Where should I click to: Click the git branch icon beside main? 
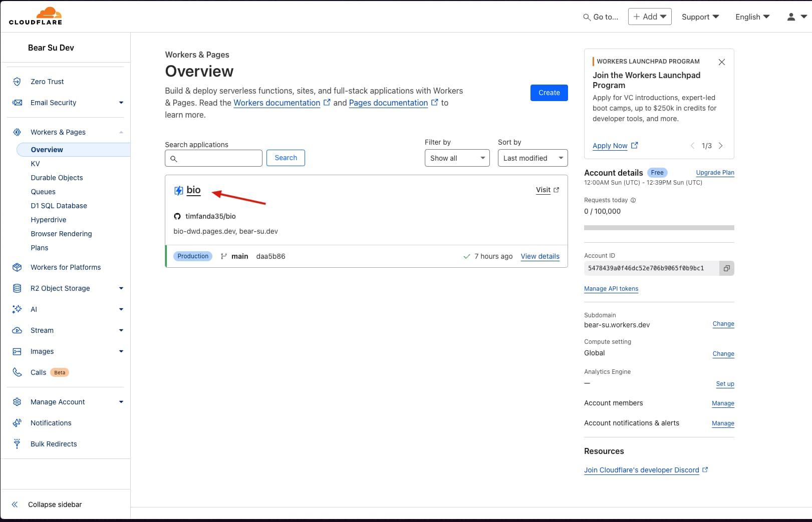(224, 256)
